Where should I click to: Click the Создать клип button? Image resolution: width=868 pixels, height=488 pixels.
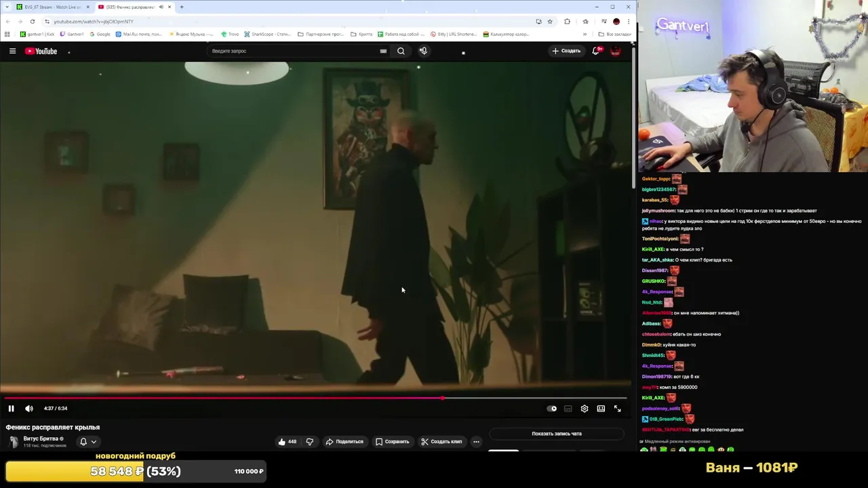tap(441, 442)
